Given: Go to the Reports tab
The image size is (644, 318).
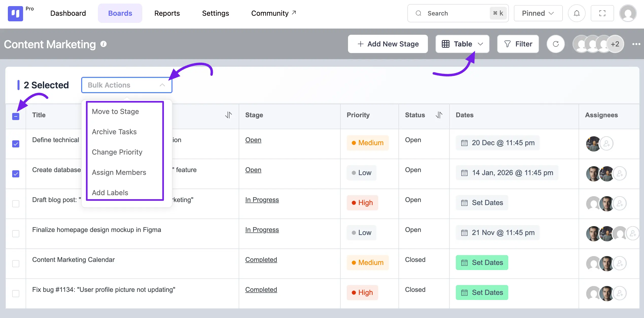Looking at the screenshot, I should (167, 13).
